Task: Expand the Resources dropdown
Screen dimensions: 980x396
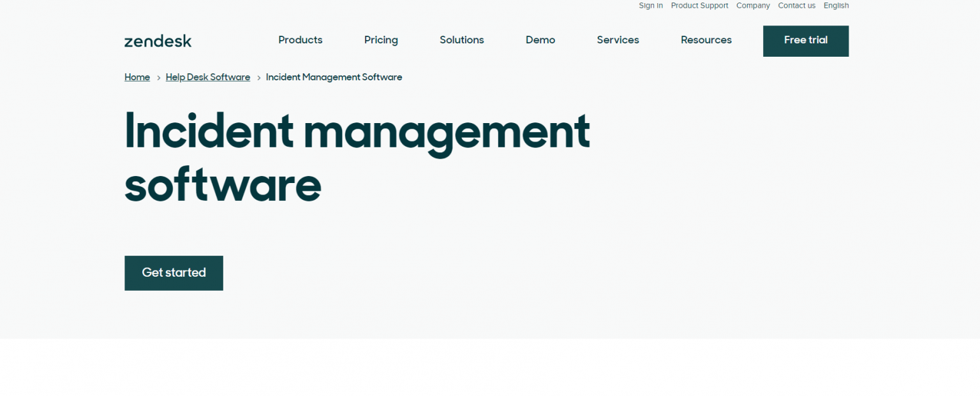Action: tap(706, 40)
